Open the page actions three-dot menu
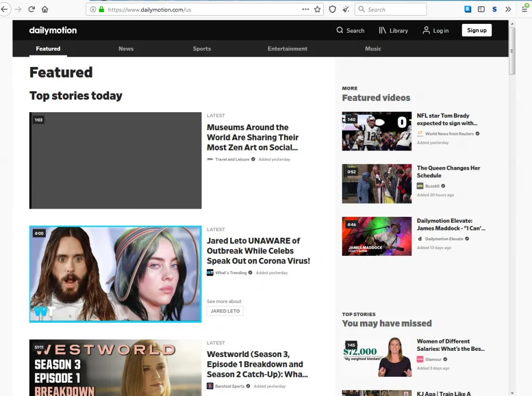 (305, 9)
